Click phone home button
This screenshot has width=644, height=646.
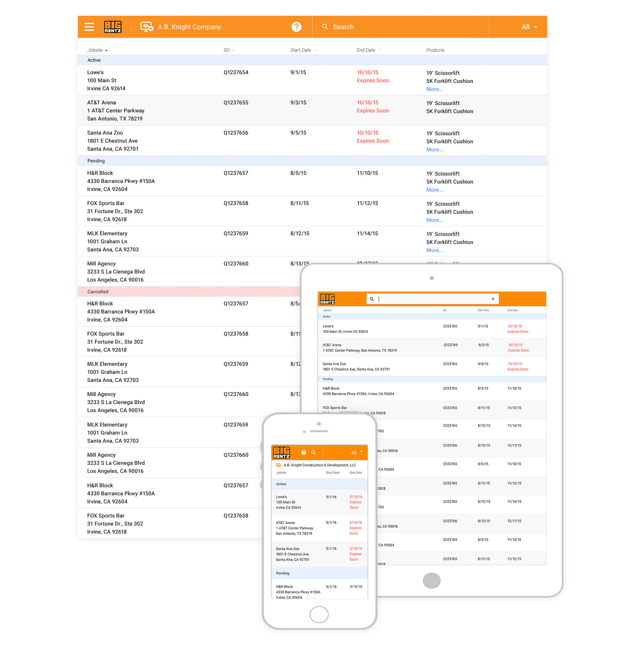coord(319,614)
